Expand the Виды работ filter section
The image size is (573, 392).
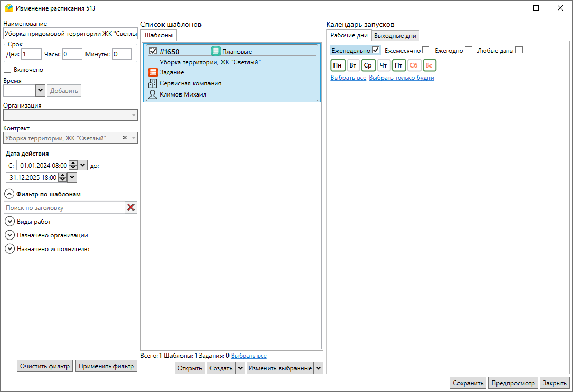(x=9, y=222)
